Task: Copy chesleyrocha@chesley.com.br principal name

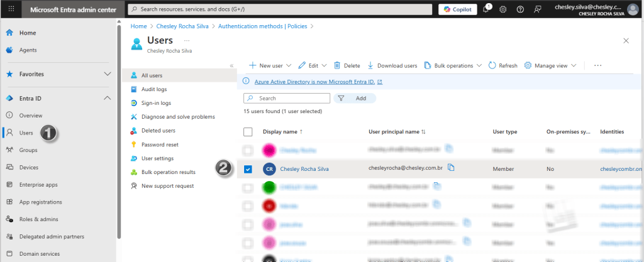Action: 451,168
